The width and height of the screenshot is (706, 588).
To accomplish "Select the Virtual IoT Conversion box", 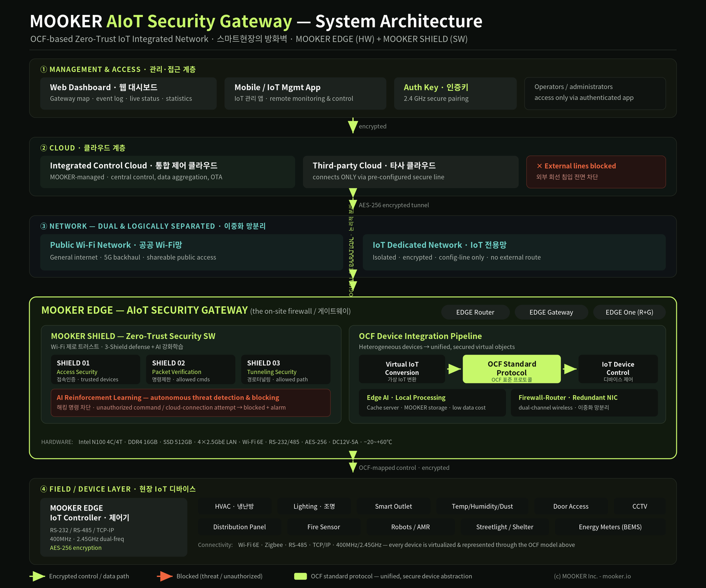I will 402,369.
